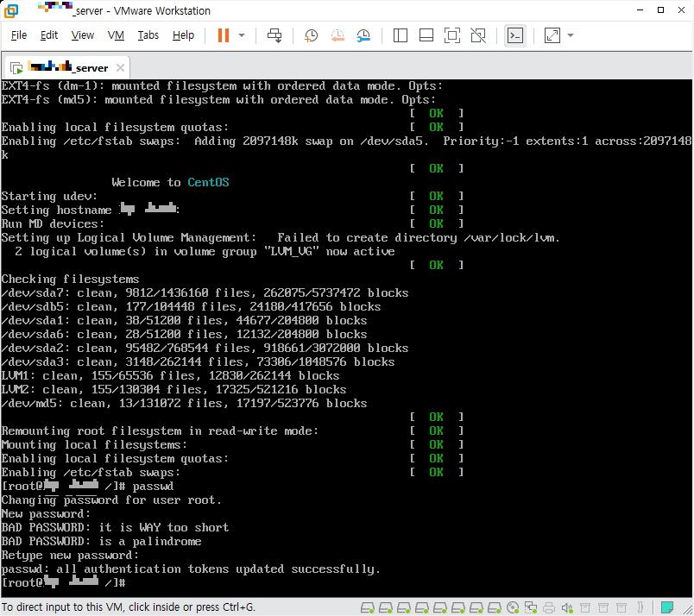Viewport: 694px width, 616px height.
Task: Open the power options dropdown arrow
Action: click(242, 35)
